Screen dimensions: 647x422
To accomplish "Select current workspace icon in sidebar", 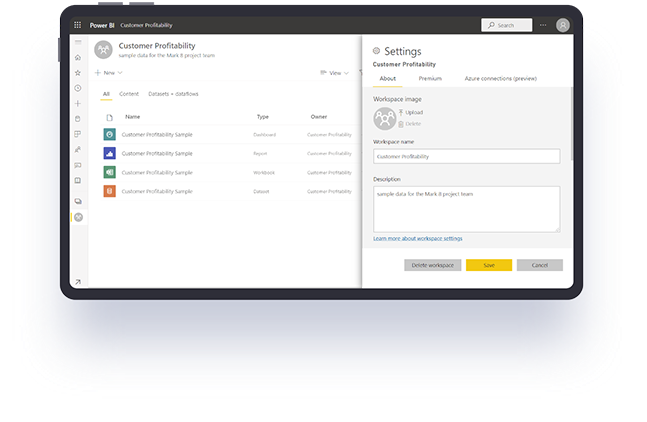I will tap(78, 217).
